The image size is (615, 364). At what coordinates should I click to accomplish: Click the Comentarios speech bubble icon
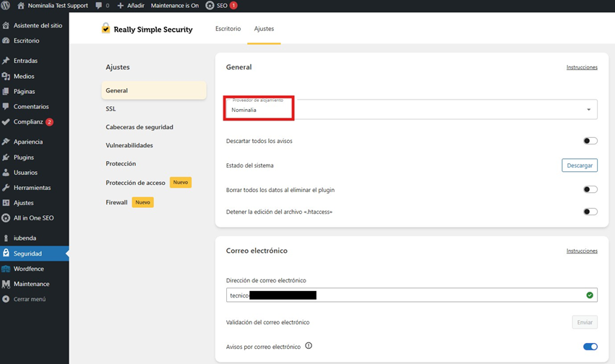6,107
